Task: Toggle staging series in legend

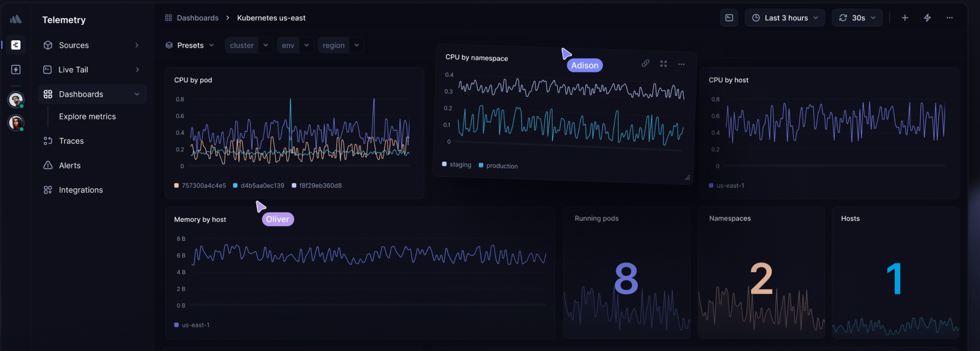Action: point(457,164)
